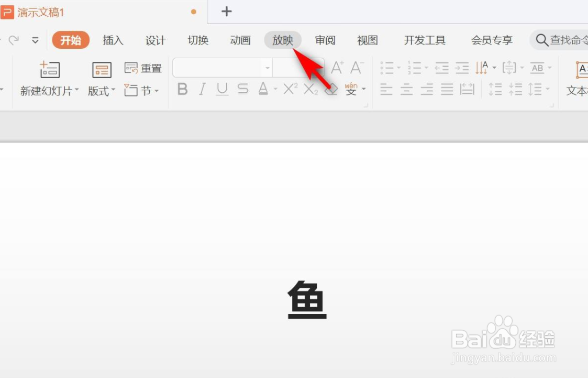Decrease font size with A- icon
The width and height of the screenshot is (588, 378).
pos(357,68)
